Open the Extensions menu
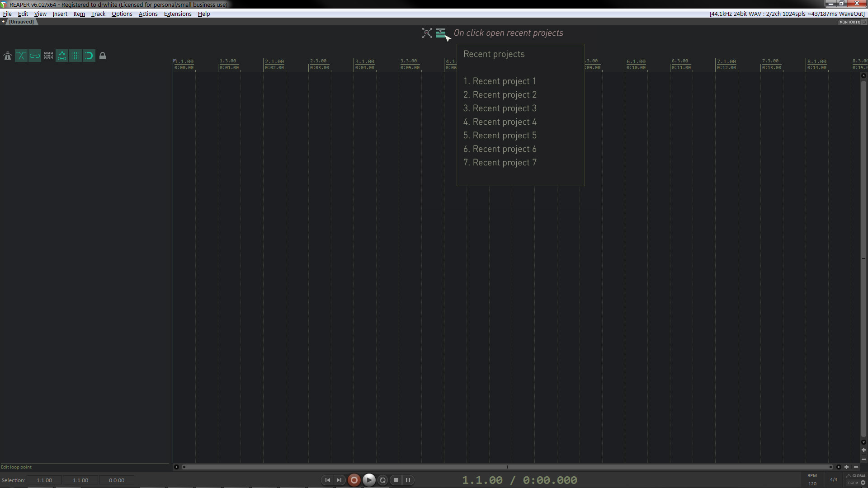Viewport: 868px width, 488px height. point(177,14)
